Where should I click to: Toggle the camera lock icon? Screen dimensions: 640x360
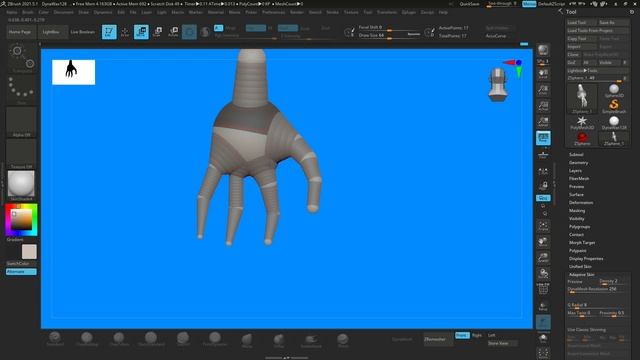click(543, 186)
